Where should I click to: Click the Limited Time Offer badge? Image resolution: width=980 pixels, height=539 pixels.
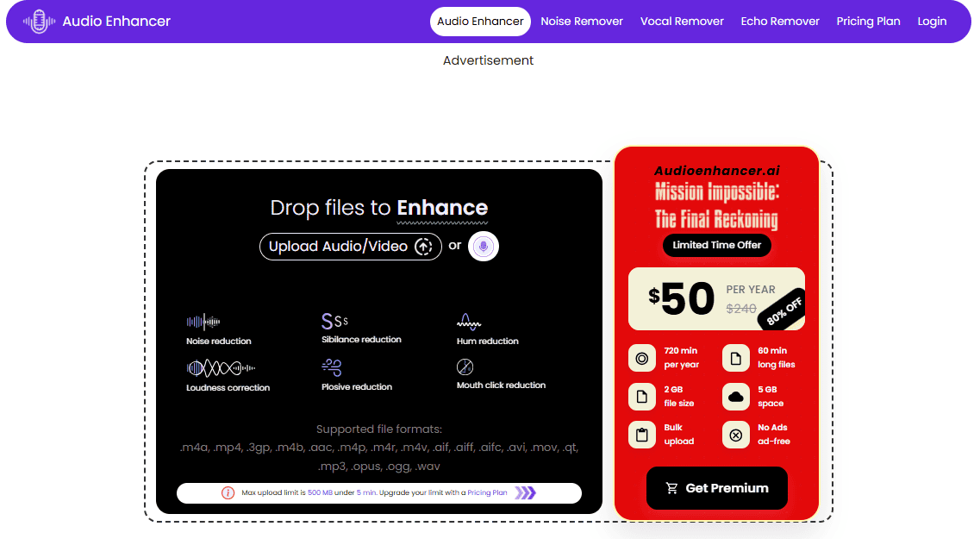pyautogui.click(x=717, y=245)
